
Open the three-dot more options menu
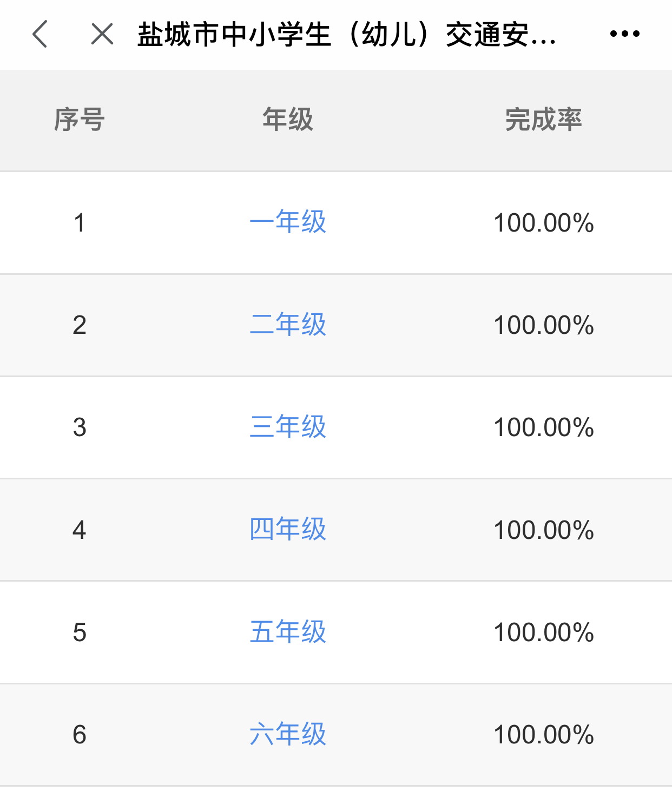coord(624,34)
